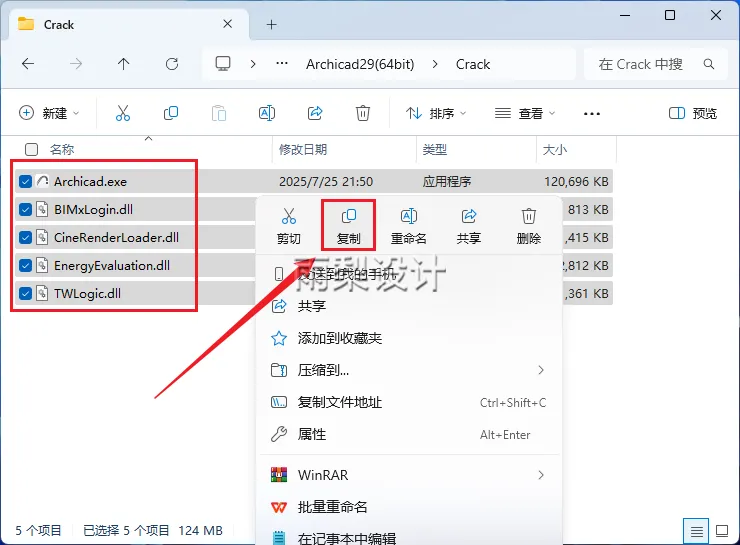This screenshot has height=545, width=740.
Task: Click the Rename icon in the toolbar
Action: 267,113
